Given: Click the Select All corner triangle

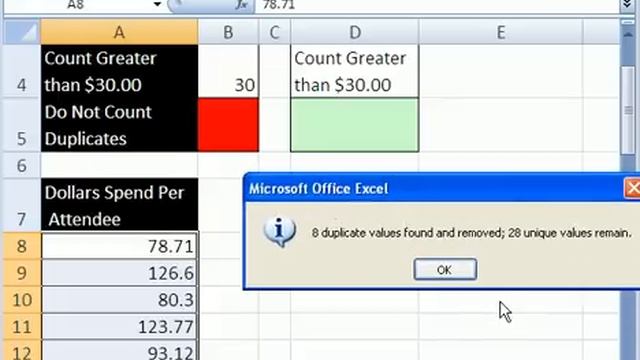Looking at the screenshot, I should pyautogui.click(x=22, y=33).
